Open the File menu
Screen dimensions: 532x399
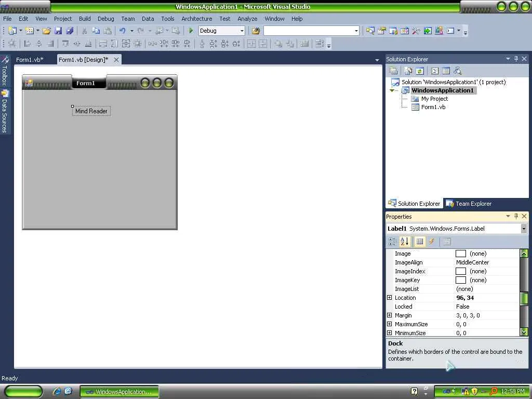point(7,19)
